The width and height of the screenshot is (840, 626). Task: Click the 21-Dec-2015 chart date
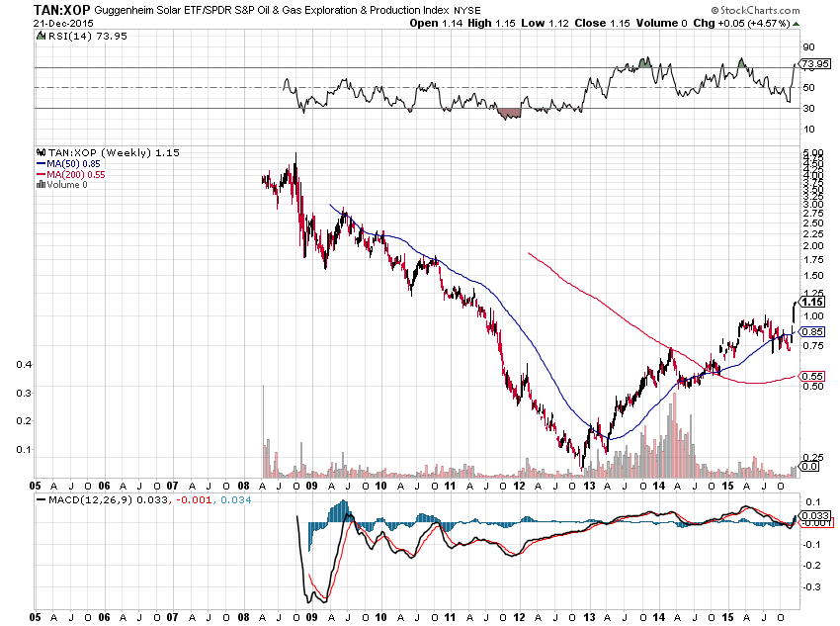click(x=63, y=24)
